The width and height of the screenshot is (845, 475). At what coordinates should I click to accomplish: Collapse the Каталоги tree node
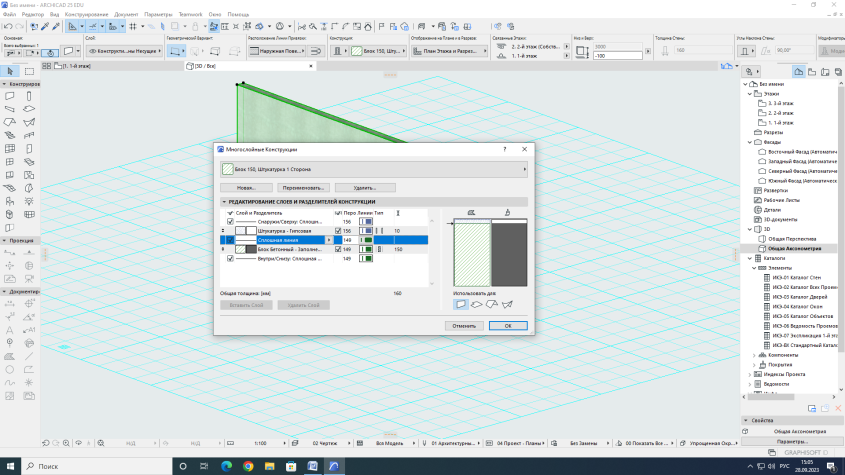pyautogui.click(x=750, y=258)
